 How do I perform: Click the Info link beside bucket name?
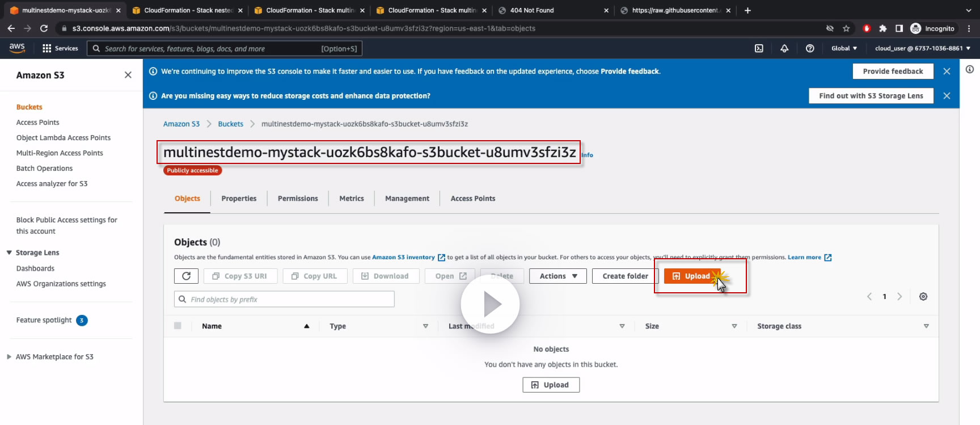coord(588,155)
